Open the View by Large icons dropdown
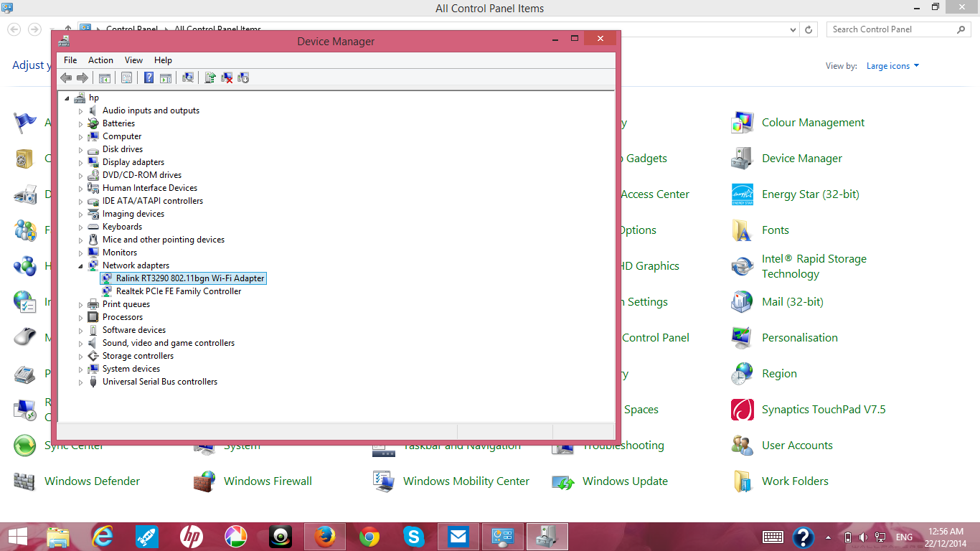 [x=892, y=66]
